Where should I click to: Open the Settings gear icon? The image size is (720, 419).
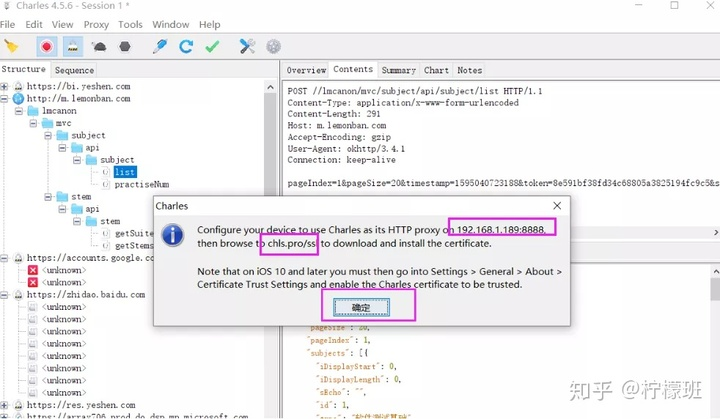273,46
